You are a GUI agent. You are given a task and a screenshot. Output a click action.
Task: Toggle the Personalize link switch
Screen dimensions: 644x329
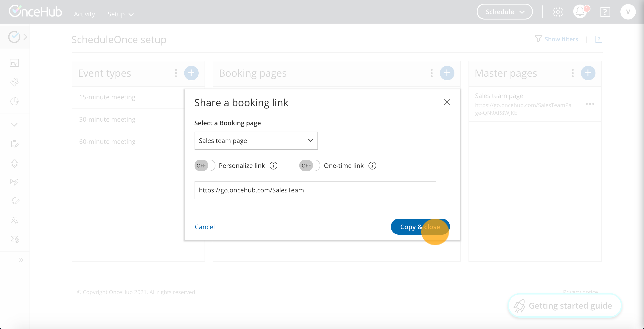click(x=205, y=166)
